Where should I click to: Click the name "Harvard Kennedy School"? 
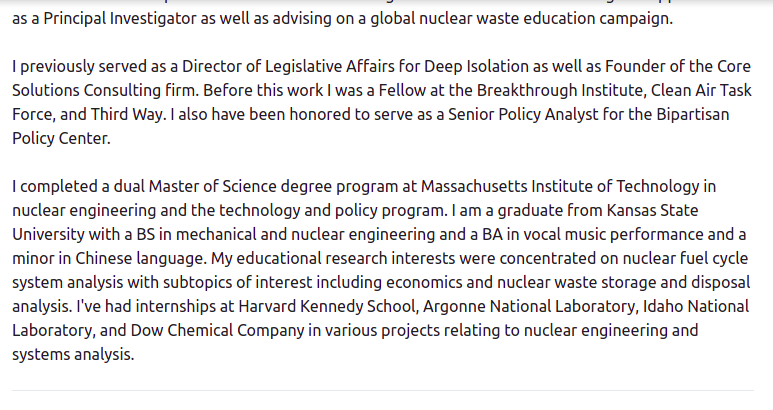(328, 307)
